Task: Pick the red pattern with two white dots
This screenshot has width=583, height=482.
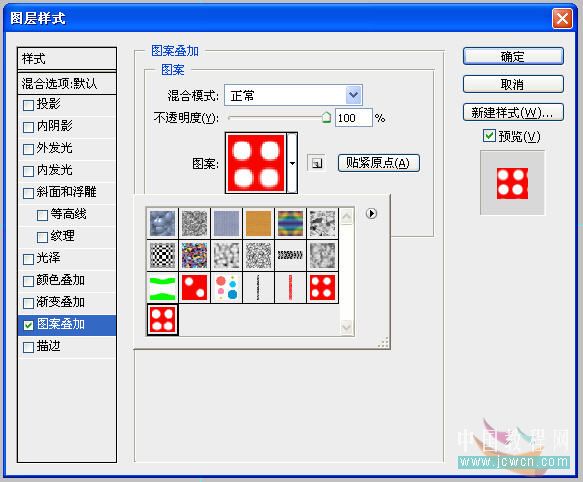Action: click(x=194, y=287)
